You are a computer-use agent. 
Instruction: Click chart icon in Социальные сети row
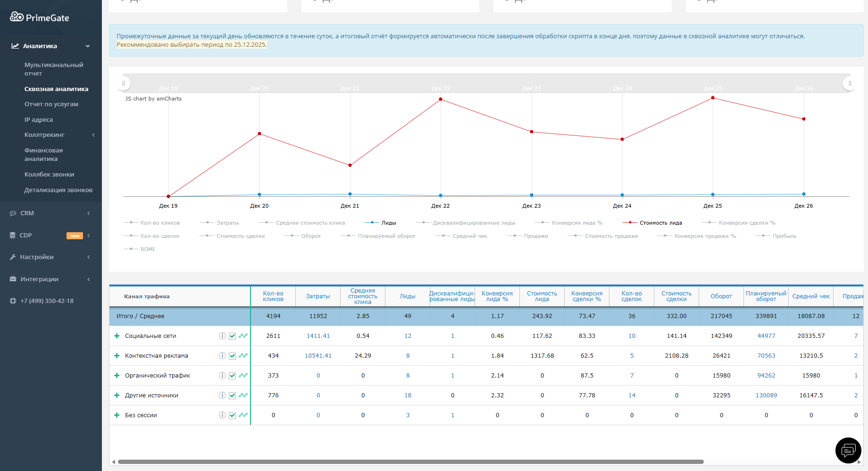pos(243,336)
